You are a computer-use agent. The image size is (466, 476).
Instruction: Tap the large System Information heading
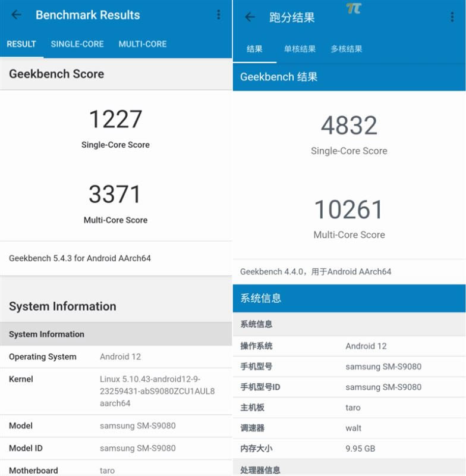pos(62,306)
